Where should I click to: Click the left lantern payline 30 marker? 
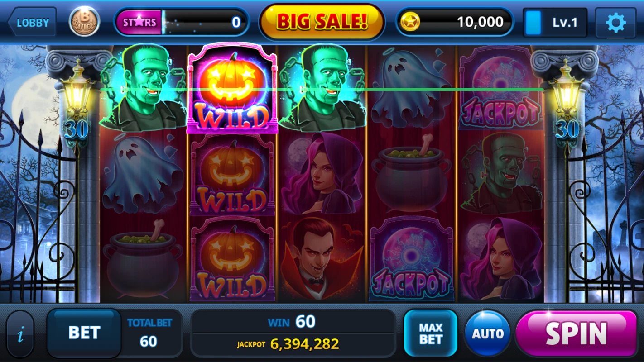tap(76, 130)
